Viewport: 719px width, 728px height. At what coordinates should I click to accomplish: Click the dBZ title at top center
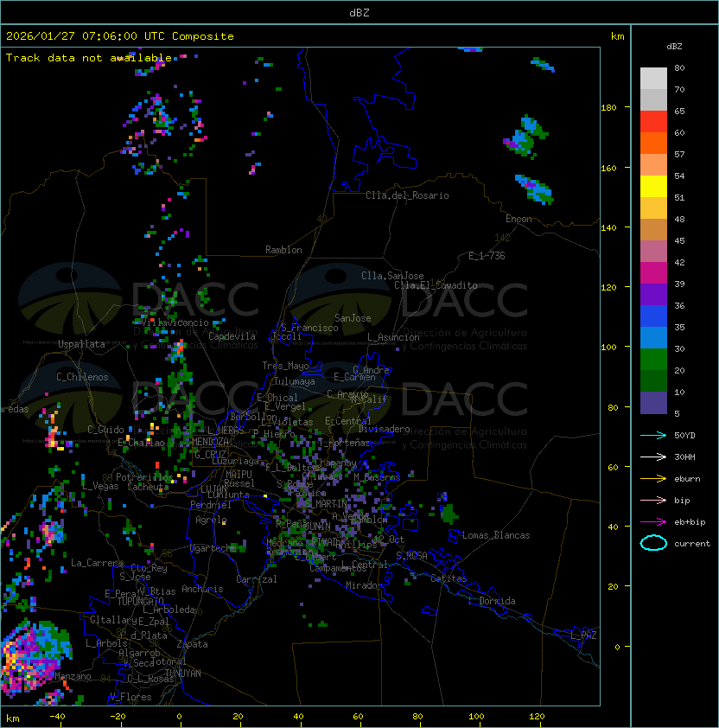359,12
